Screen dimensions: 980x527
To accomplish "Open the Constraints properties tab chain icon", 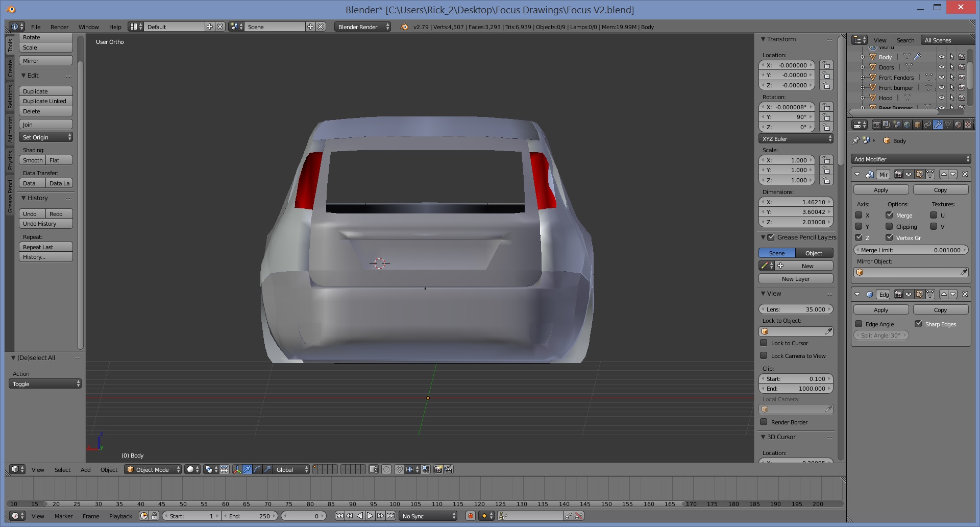I will tap(927, 125).
